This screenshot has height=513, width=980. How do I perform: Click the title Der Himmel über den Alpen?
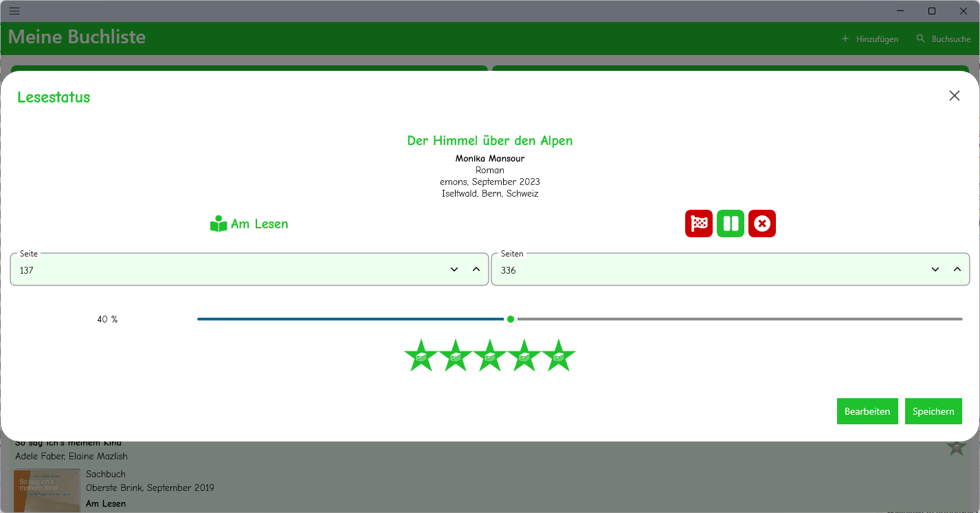click(490, 140)
